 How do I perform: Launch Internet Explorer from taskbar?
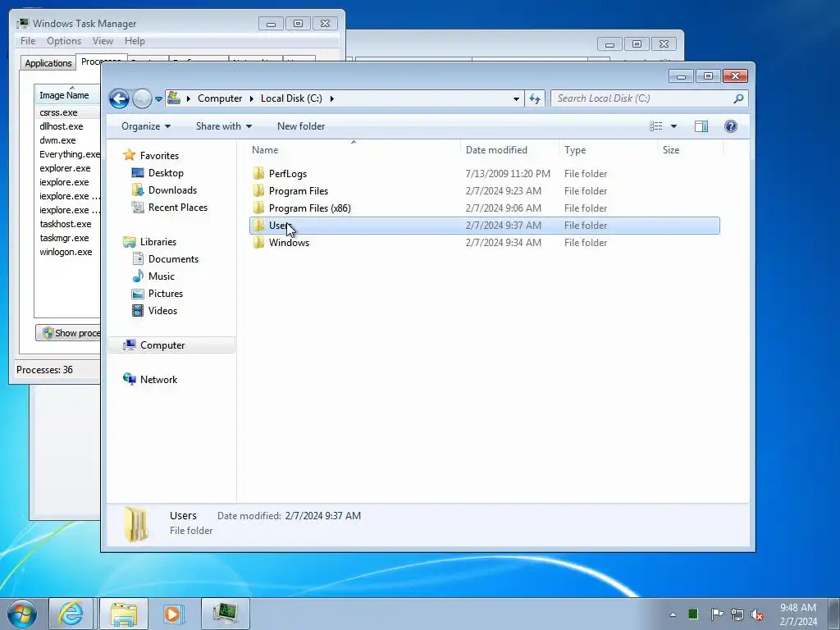(71, 614)
